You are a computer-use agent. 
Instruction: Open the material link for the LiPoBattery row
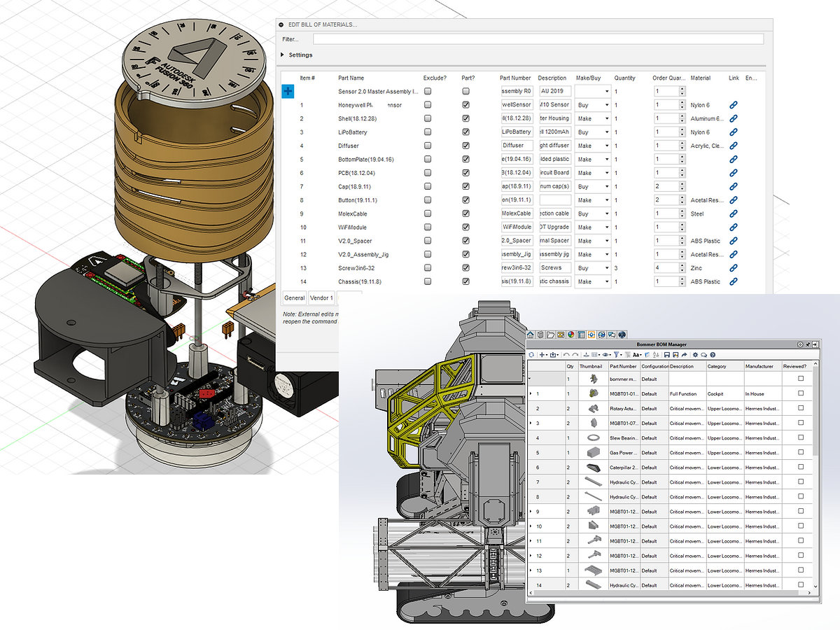pyautogui.click(x=733, y=132)
